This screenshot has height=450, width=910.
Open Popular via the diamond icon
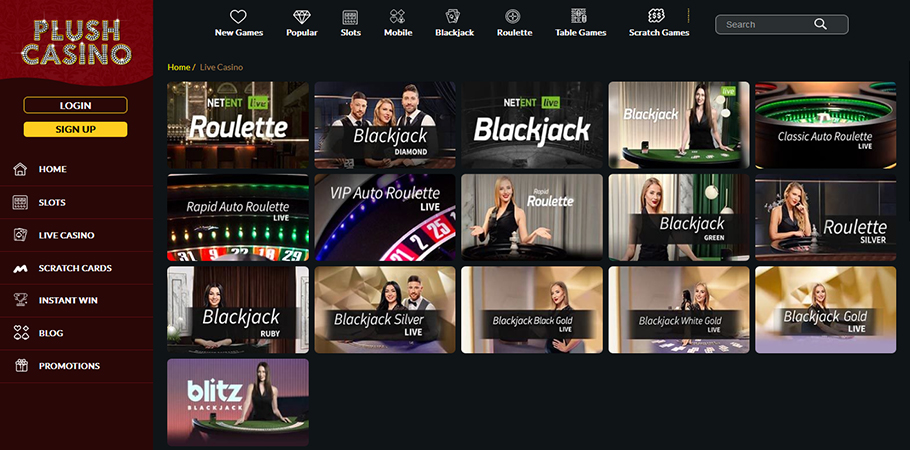point(301,17)
